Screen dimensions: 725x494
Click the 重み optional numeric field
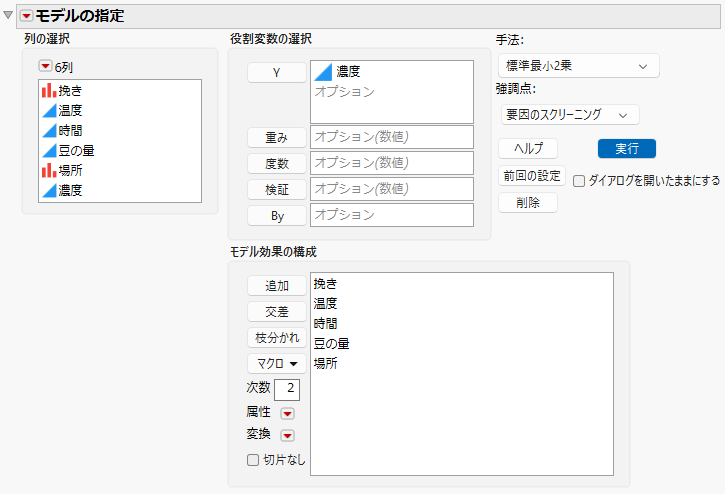point(392,137)
